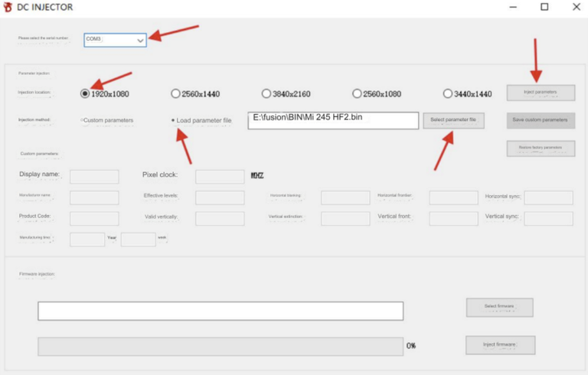Focus the manufacturing Year field

[x=87, y=240]
